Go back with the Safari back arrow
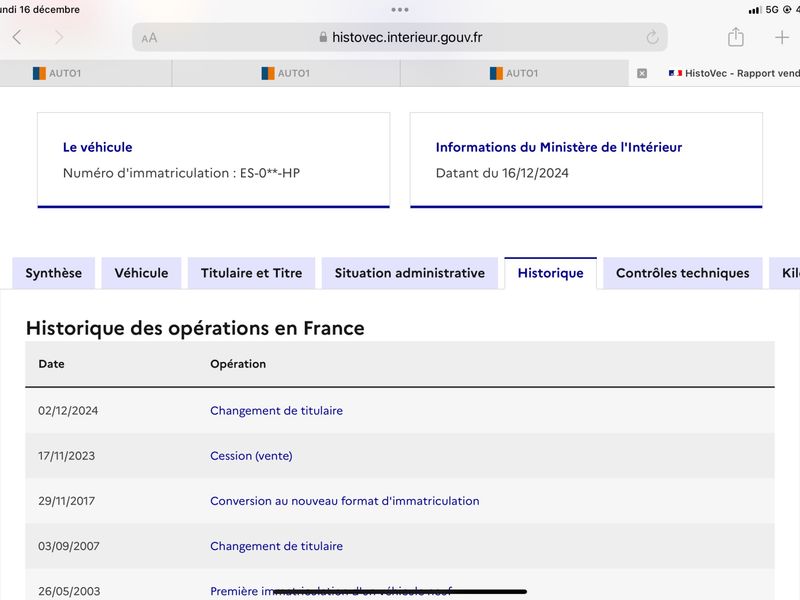Viewport: 800px width, 600px height. point(17,37)
